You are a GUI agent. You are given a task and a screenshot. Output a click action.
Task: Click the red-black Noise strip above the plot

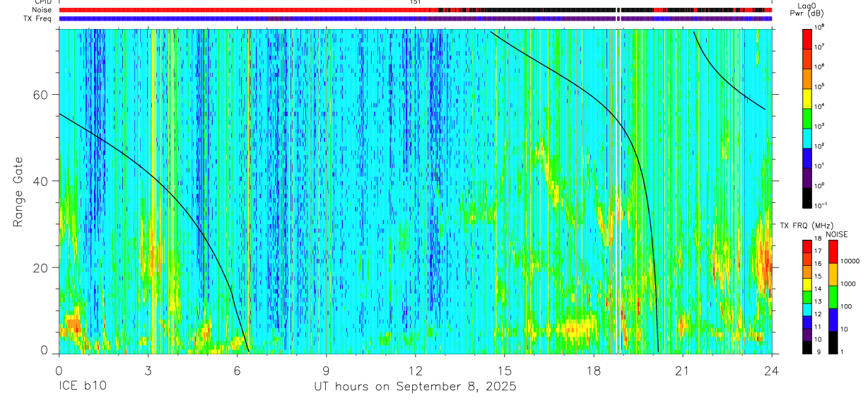415,11
